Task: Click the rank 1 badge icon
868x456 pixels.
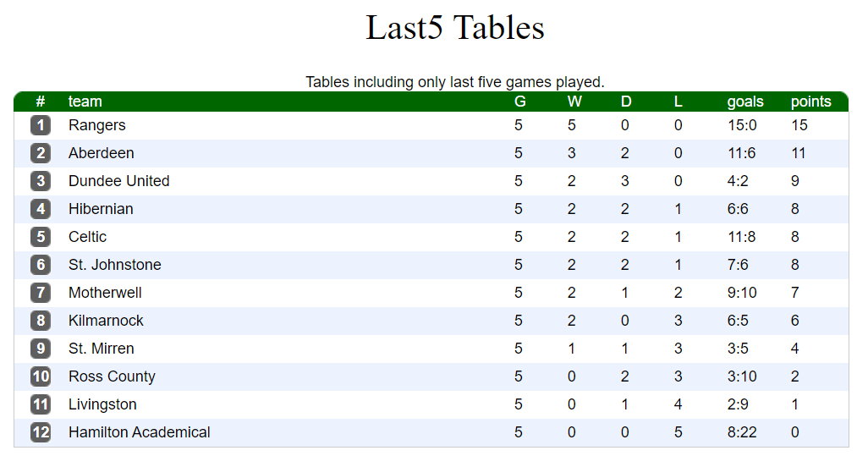Action: [x=41, y=125]
